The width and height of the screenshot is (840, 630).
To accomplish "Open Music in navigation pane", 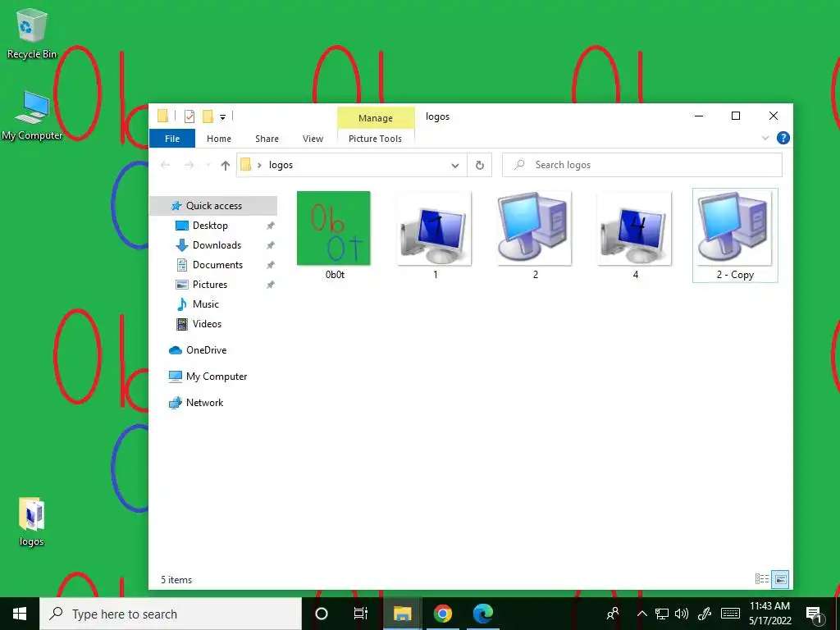I will (x=206, y=304).
